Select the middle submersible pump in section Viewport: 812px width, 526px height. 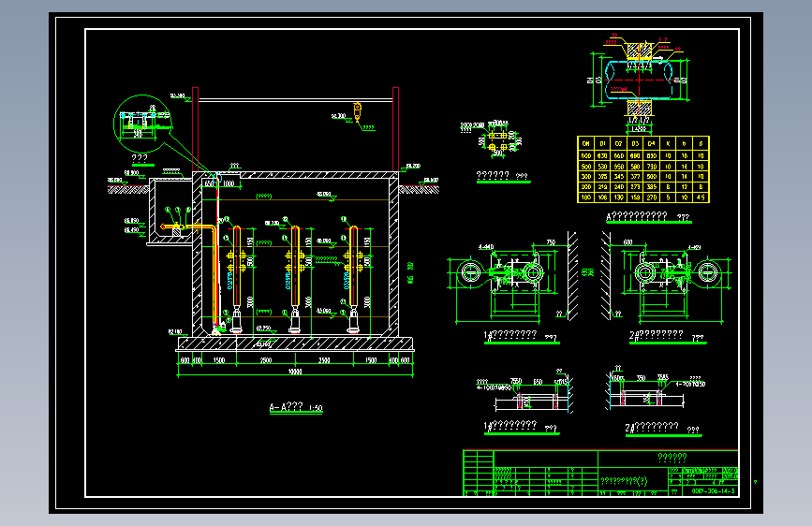295,320
